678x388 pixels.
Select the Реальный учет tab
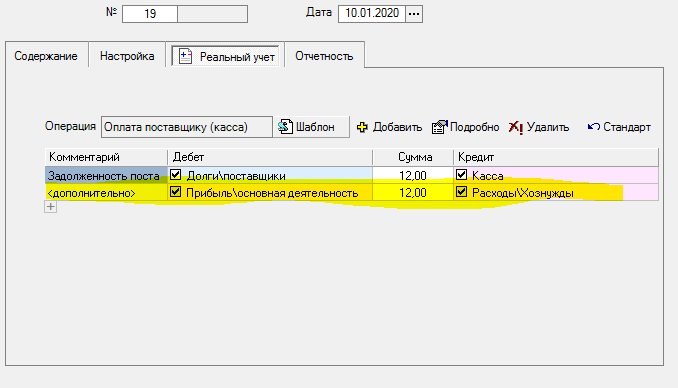click(225, 56)
